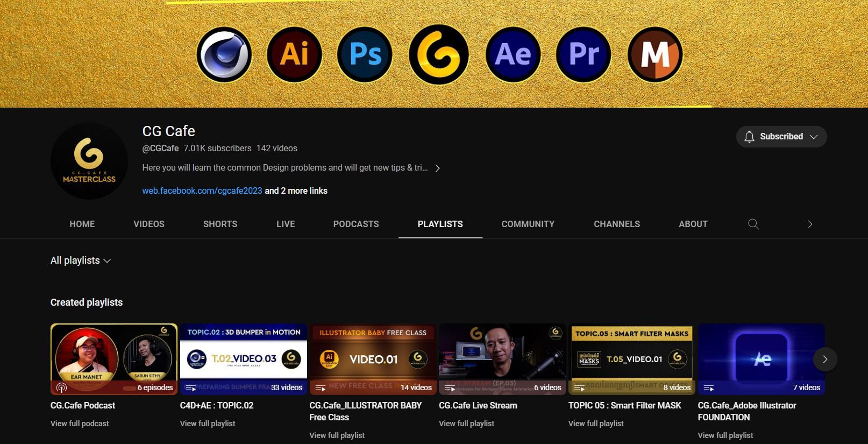Click the channel description text
Viewport: 868px width, 444px height.
pyautogui.click(x=285, y=168)
